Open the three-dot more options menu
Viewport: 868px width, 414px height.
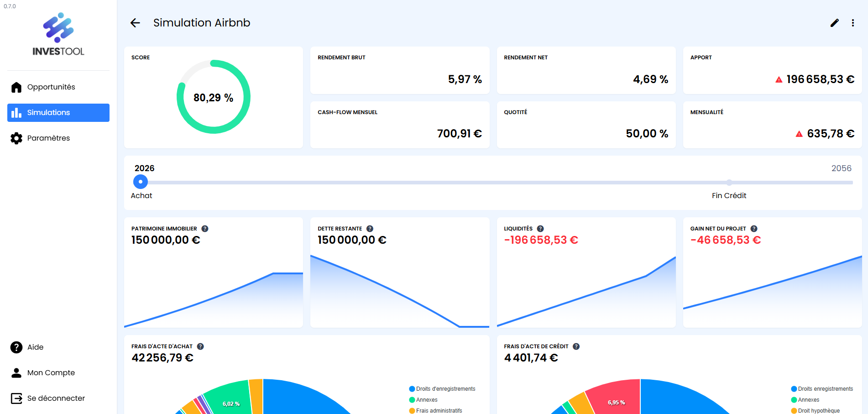point(852,23)
